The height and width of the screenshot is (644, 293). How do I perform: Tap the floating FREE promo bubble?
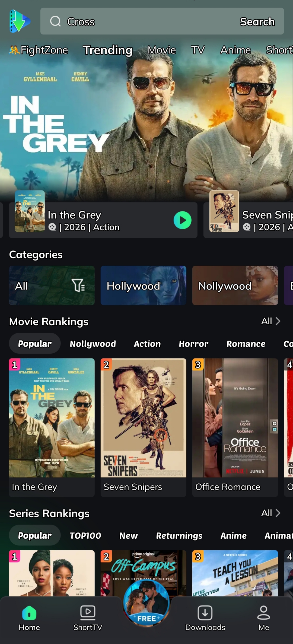click(x=146, y=603)
